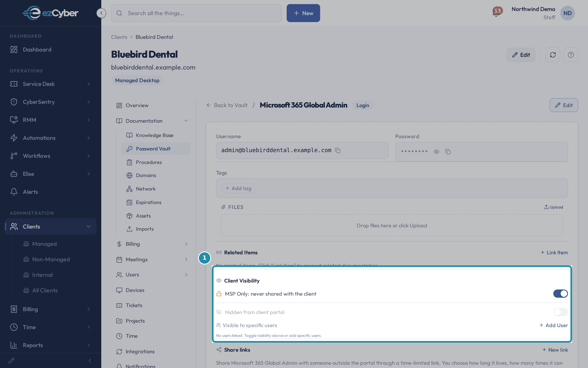Viewport: 588px width, 368px height.
Task: Open Network under Documentation
Action: [156, 189]
